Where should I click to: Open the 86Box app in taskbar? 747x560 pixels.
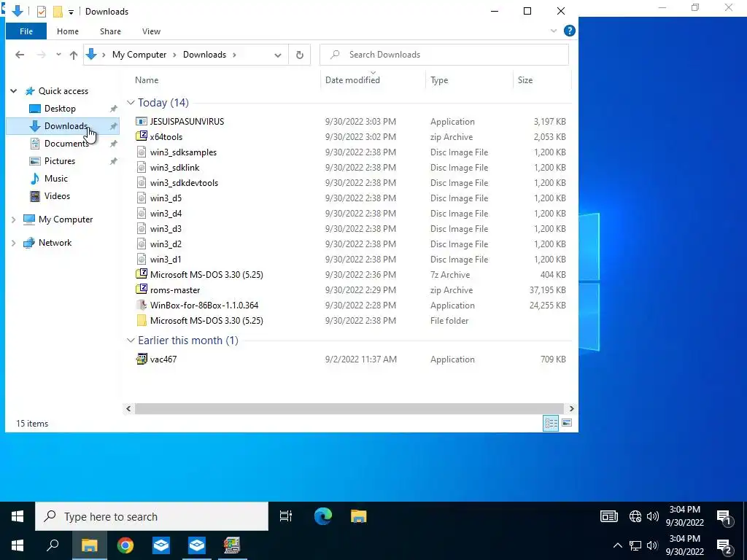click(232, 545)
